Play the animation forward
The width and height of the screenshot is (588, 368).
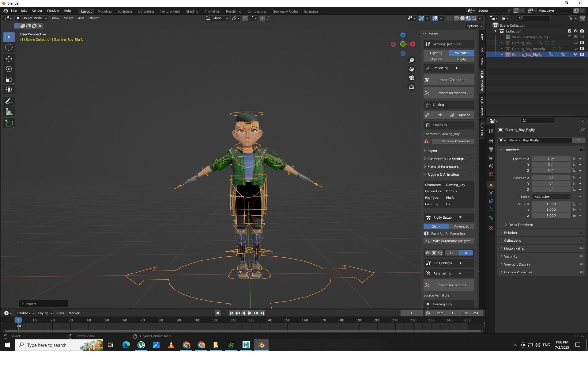250,313
